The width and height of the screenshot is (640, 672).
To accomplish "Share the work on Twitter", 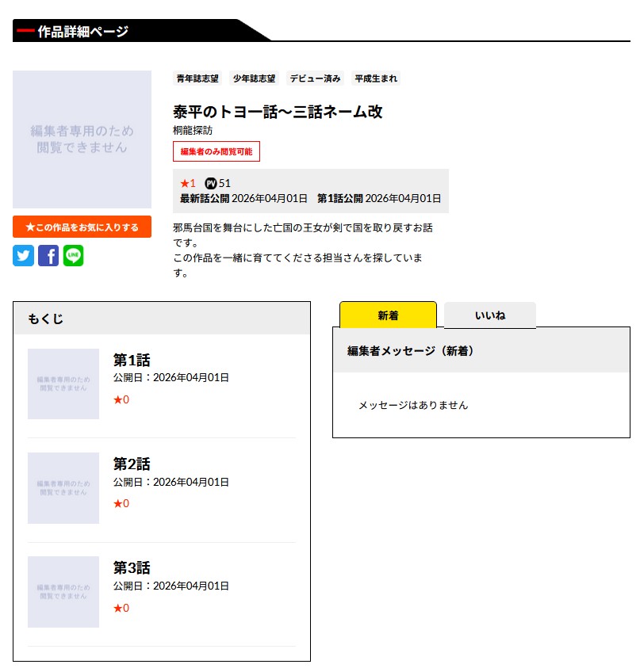I will (x=23, y=256).
